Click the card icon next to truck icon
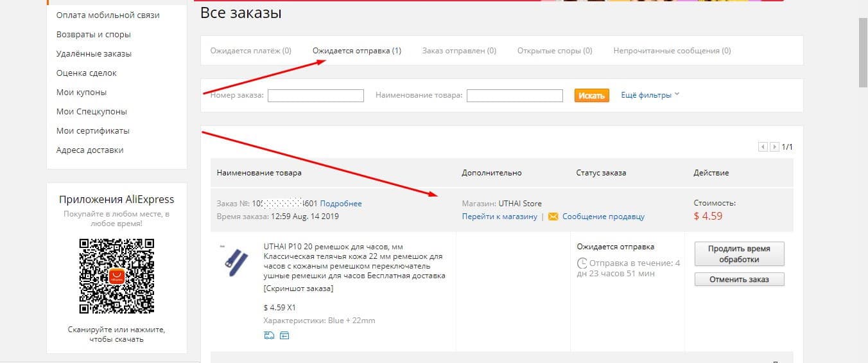This screenshot has width=868, height=363. coord(284,335)
